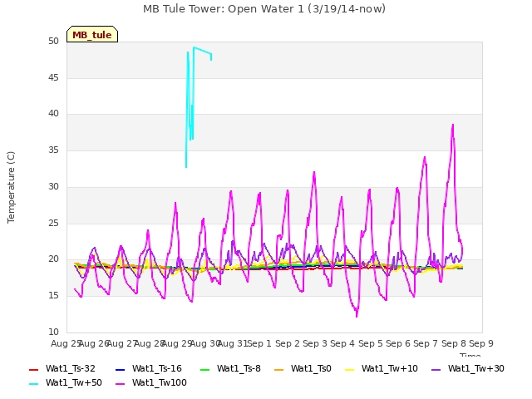Select Wat1_Ts-8 legend entry
Image resolution: width=532 pixels, height=399 pixels.
click(230, 368)
